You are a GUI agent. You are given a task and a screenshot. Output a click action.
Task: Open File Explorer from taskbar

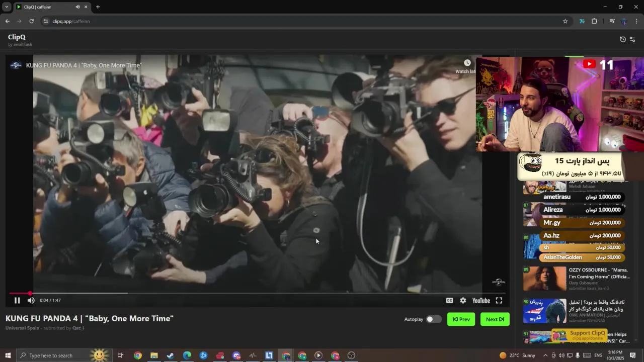point(154,355)
